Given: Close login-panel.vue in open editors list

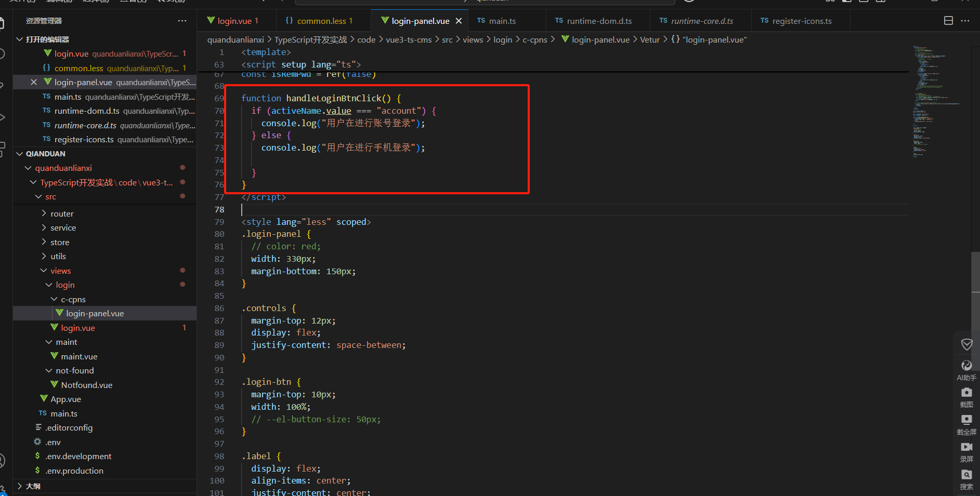Looking at the screenshot, I should point(34,82).
